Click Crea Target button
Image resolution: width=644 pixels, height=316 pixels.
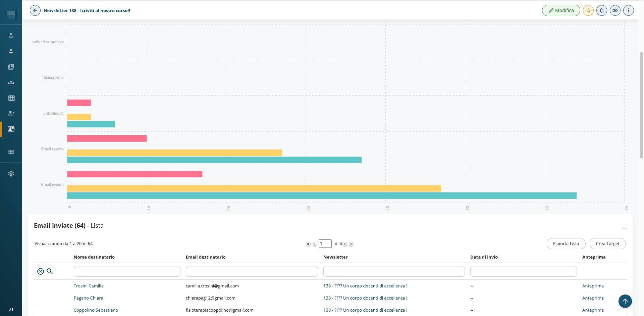pos(608,243)
